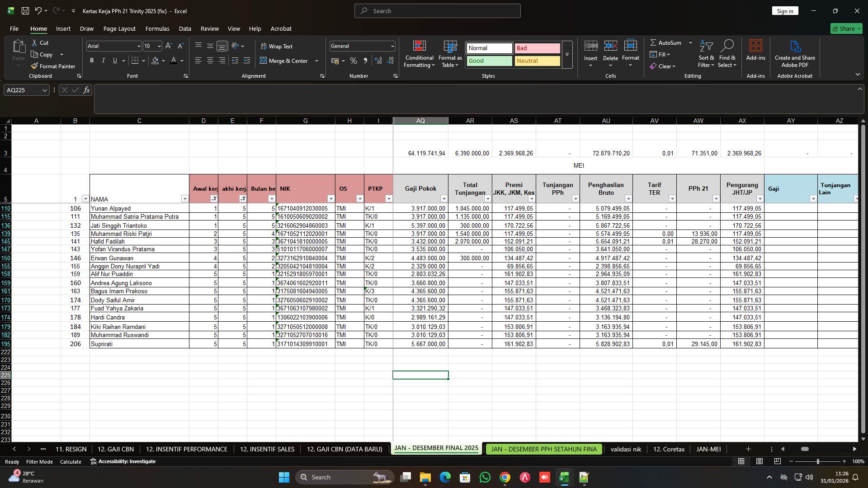Open Sort & Filter
868x488 pixels.
click(x=706, y=53)
